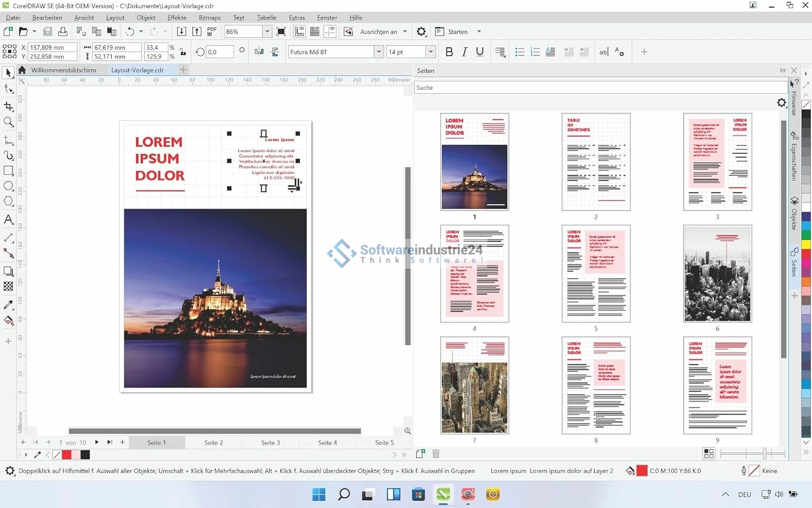Toggle the lock ratio padlock
This screenshot has width=812, height=508.
pos(183,52)
